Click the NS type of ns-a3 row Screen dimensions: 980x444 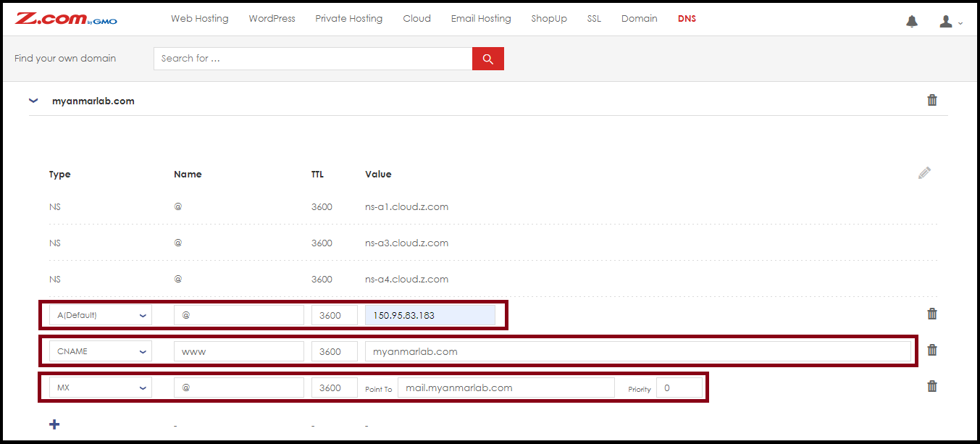point(55,243)
